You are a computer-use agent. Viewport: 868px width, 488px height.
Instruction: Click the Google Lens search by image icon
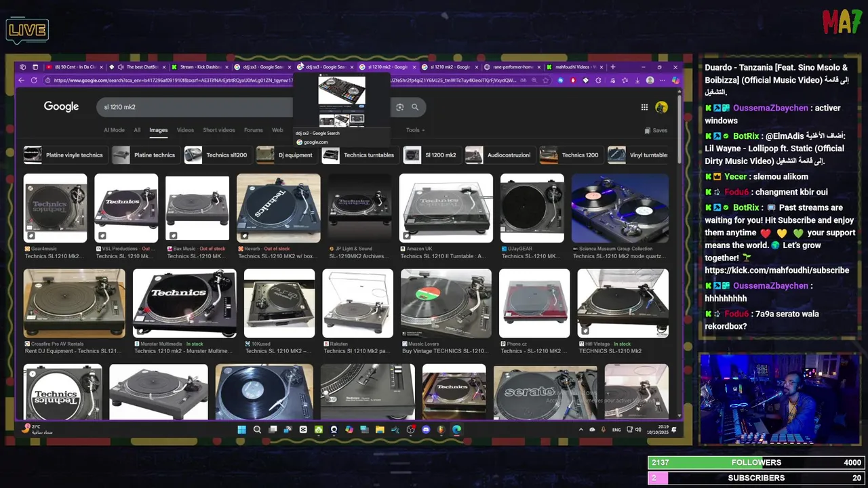(x=399, y=107)
